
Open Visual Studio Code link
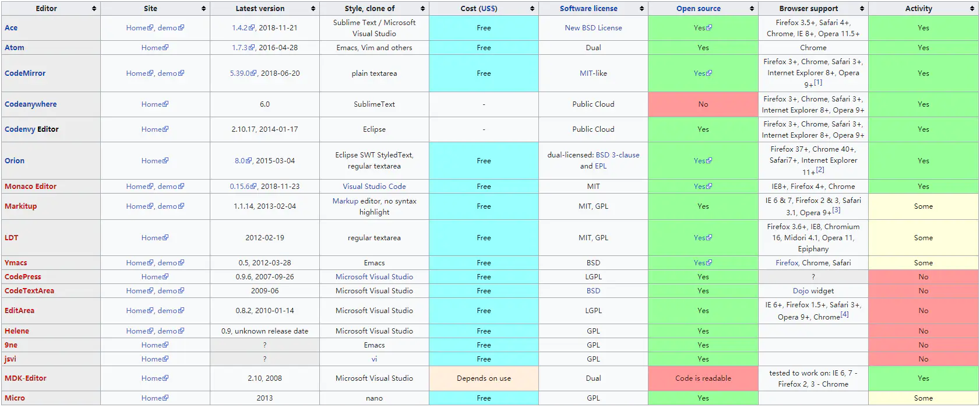374,187
